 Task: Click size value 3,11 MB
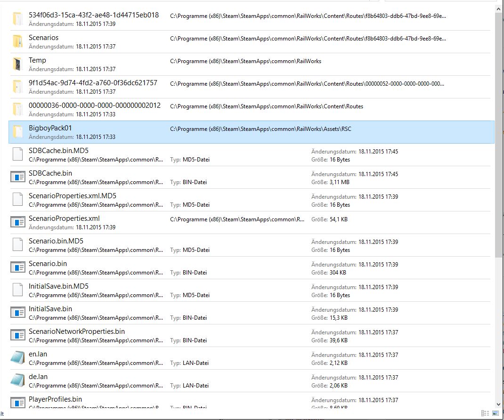(x=340, y=182)
